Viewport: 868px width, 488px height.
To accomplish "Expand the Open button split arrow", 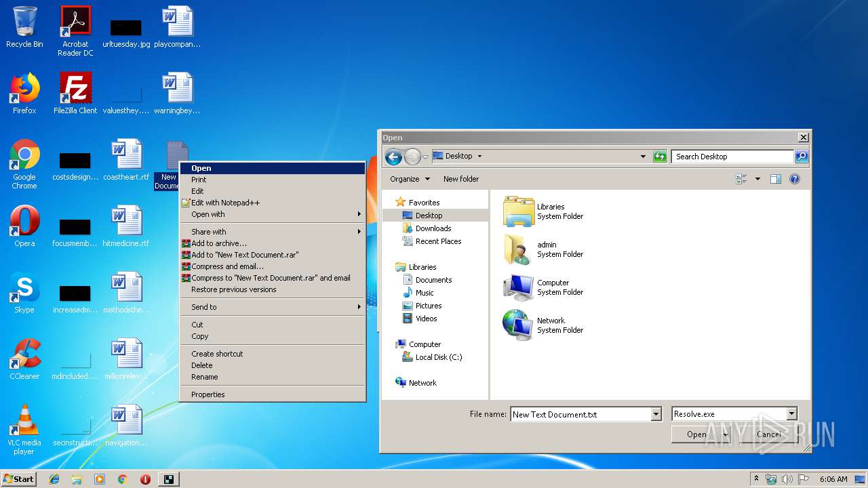I will pyautogui.click(x=725, y=434).
